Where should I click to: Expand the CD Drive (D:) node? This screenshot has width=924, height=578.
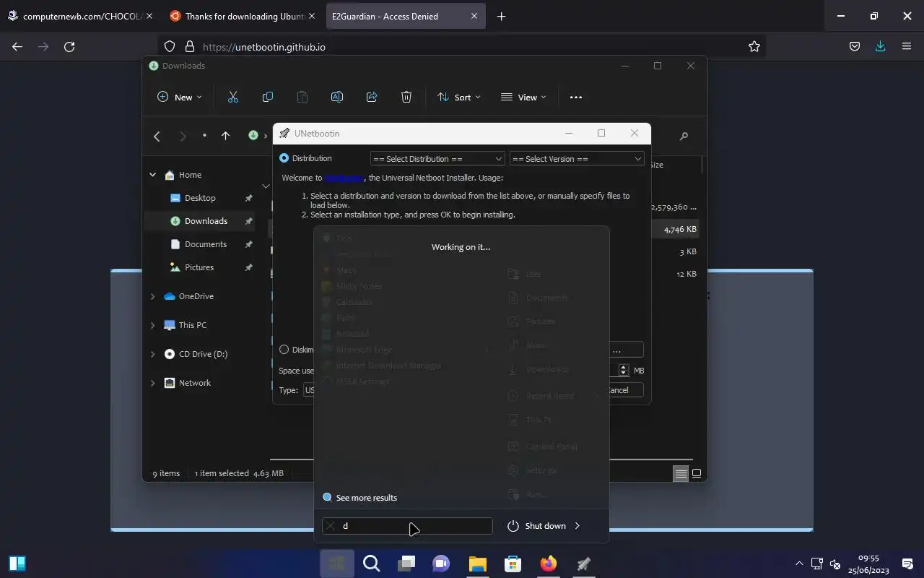152,354
